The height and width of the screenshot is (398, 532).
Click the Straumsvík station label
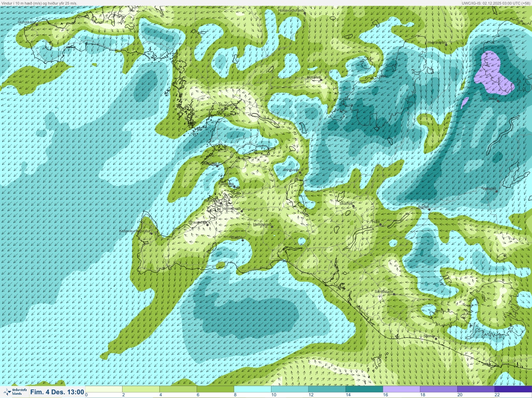(x=197, y=222)
